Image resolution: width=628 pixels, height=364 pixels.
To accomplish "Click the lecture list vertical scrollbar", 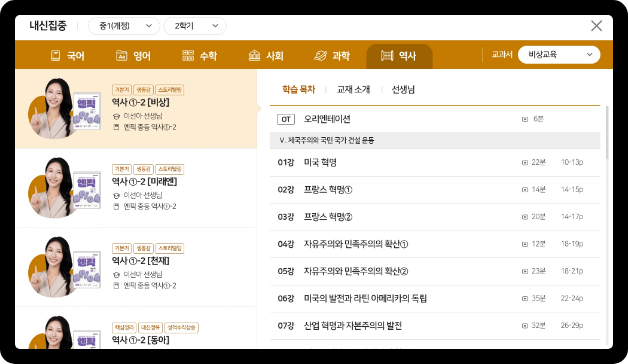I will [x=607, y=132].
